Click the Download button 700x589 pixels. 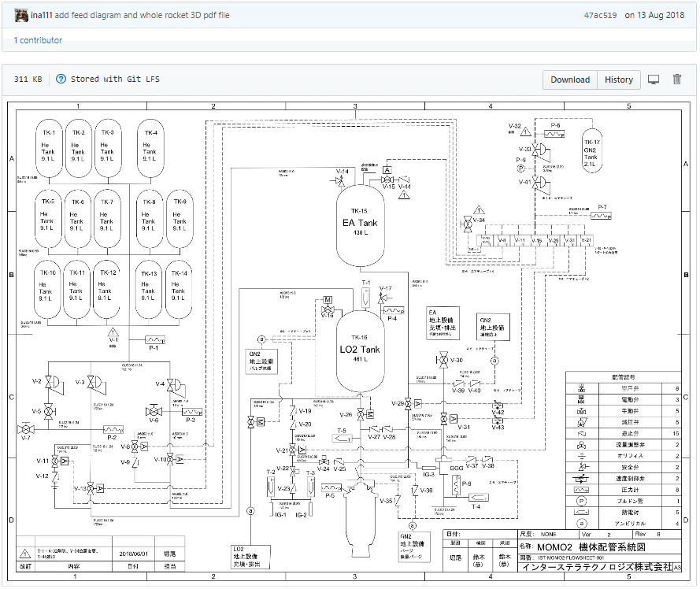(570, 80)
